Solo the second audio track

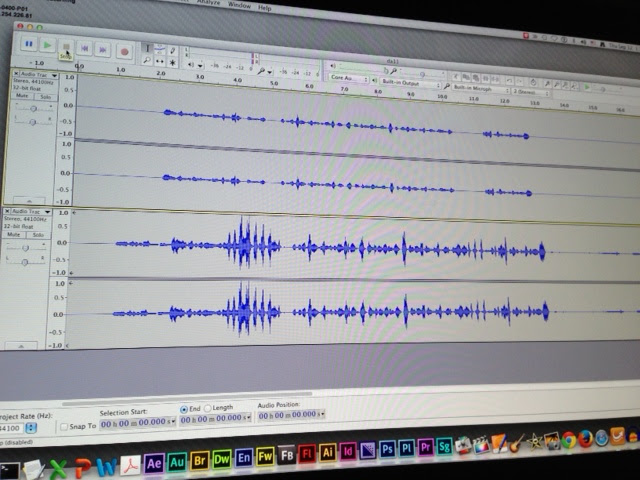(x=38, y=235)
